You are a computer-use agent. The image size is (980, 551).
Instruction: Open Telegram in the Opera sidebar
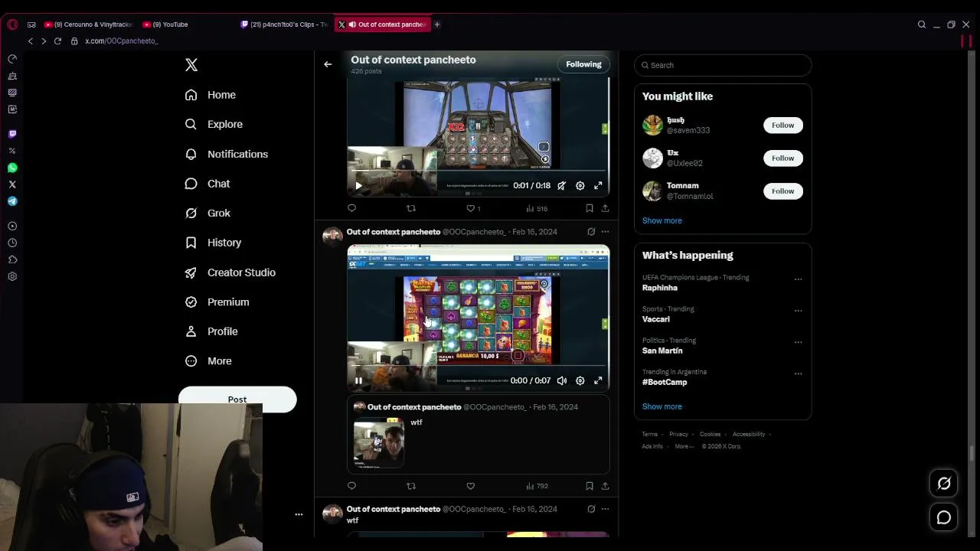pos(12,201)
